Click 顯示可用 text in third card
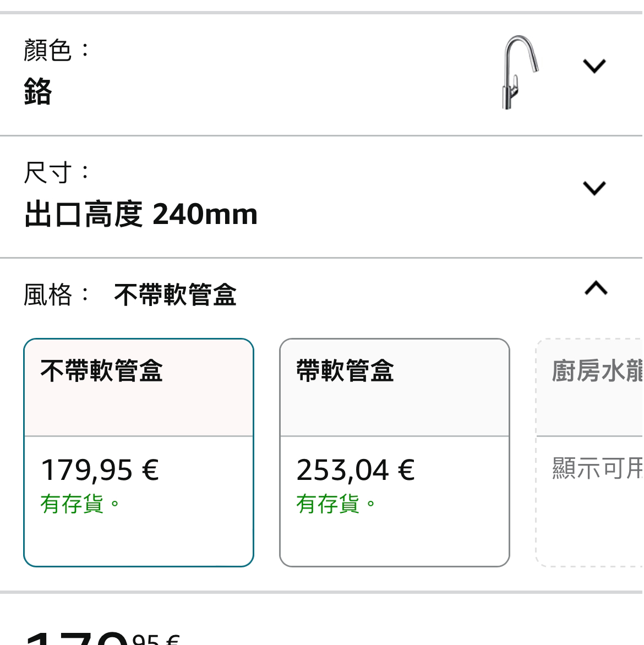The image size is (644, 645). (x=598, y=468)
